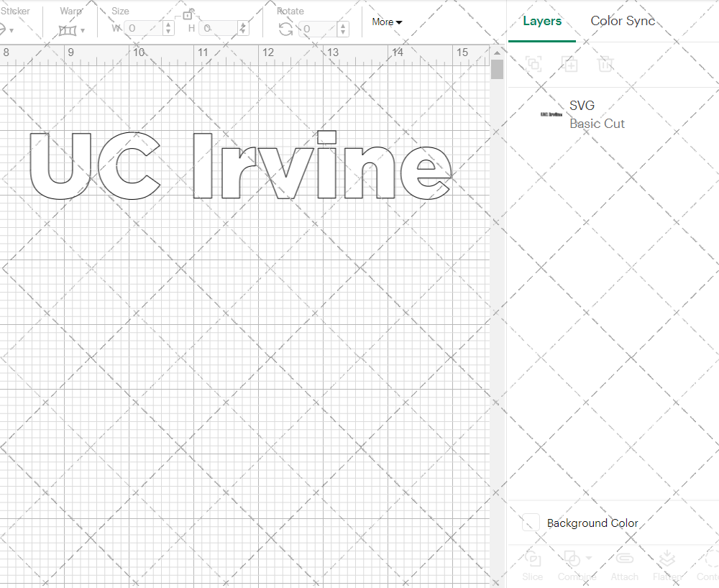The image size is (719, 588).
Task: Duplicate the layer using the plus icon
Action: point(569,64)
